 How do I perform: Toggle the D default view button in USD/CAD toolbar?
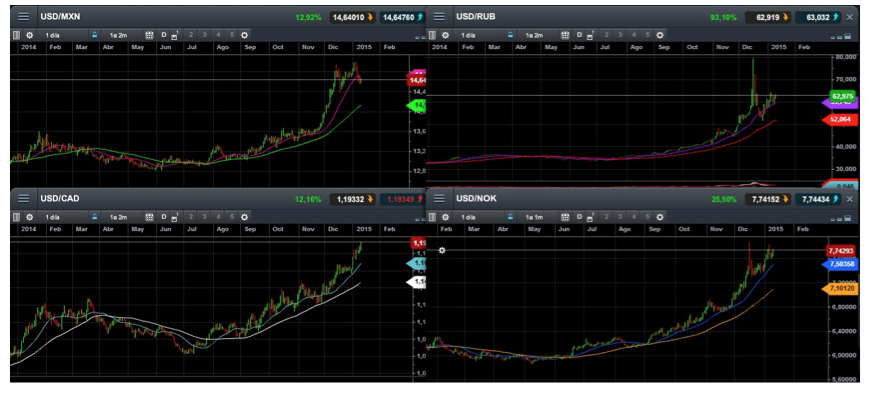(x=164, y=217)
